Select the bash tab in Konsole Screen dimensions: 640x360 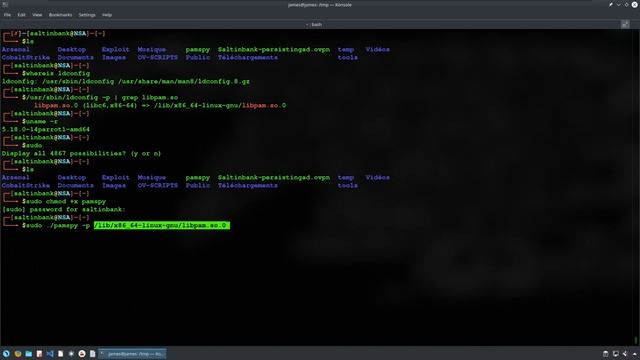click(x=314, y=24)
